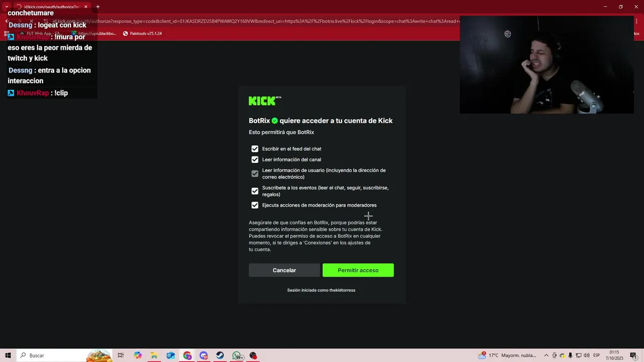Click 'Esto permitirá que BotRix' subtitle
Screen dimensions: 644x362
point(281,132)
